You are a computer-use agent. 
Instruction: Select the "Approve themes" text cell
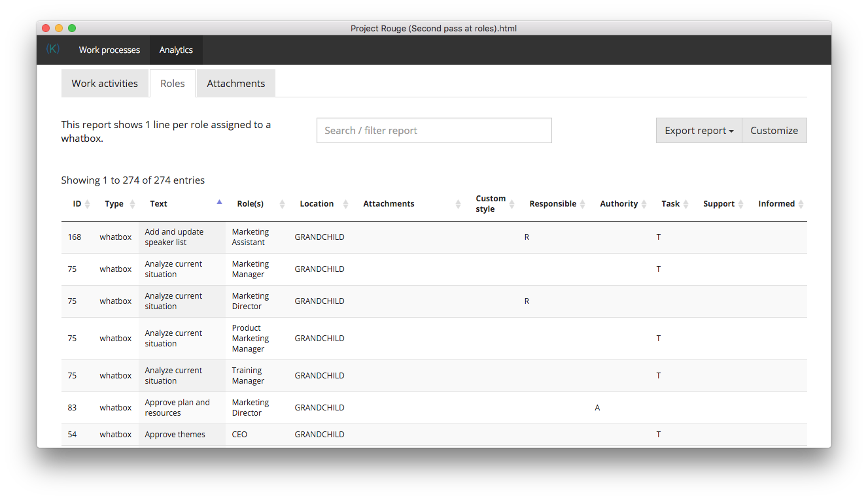(x=182, y=435)
